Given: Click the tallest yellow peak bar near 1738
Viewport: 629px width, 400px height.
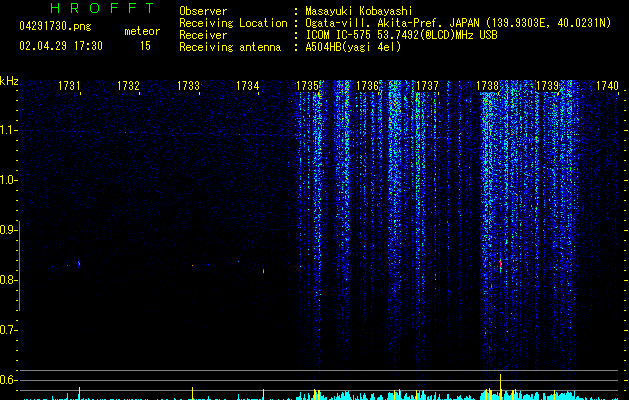Looking at the screenshot, I should point(501,387).
